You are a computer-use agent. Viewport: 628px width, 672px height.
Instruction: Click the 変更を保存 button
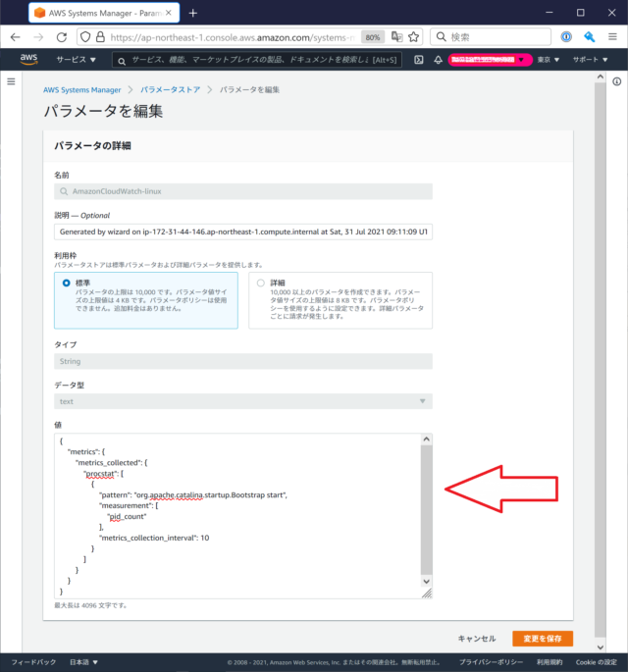[x=543, y=639]
